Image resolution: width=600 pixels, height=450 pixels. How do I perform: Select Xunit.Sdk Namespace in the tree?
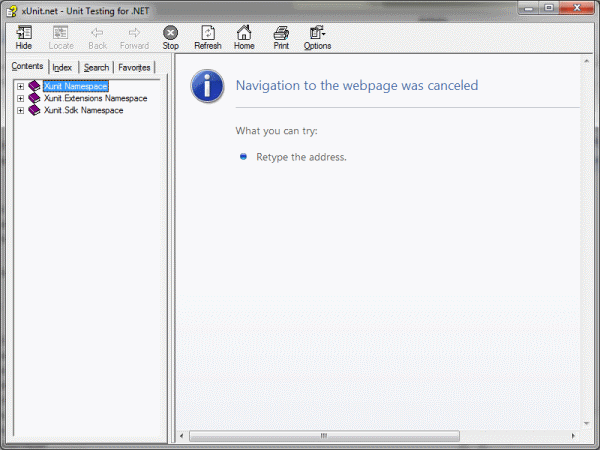coord(83,110)
